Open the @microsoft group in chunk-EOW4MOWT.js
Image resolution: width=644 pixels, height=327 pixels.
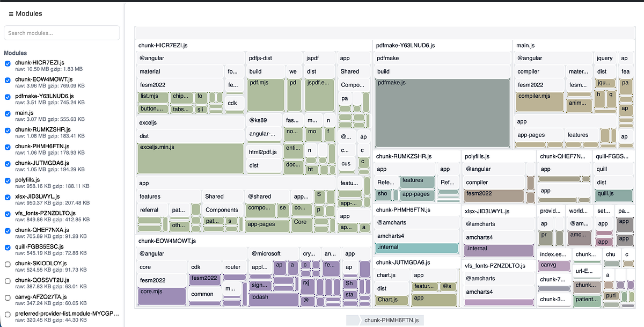274,253
